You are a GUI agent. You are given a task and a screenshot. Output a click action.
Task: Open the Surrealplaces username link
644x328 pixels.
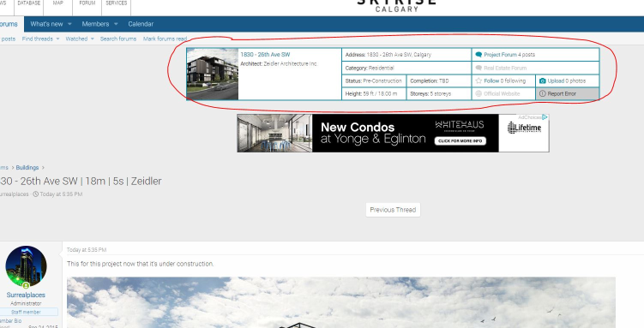(26, 295)
